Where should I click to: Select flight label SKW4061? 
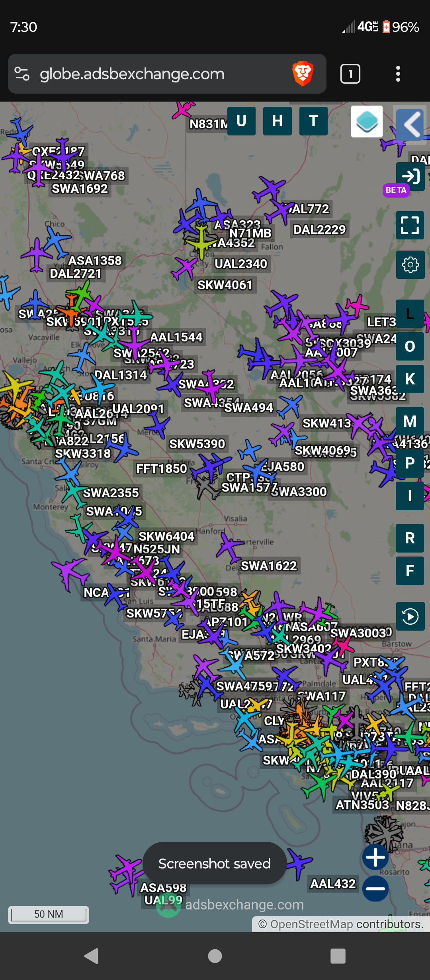(x=225, y=285)
